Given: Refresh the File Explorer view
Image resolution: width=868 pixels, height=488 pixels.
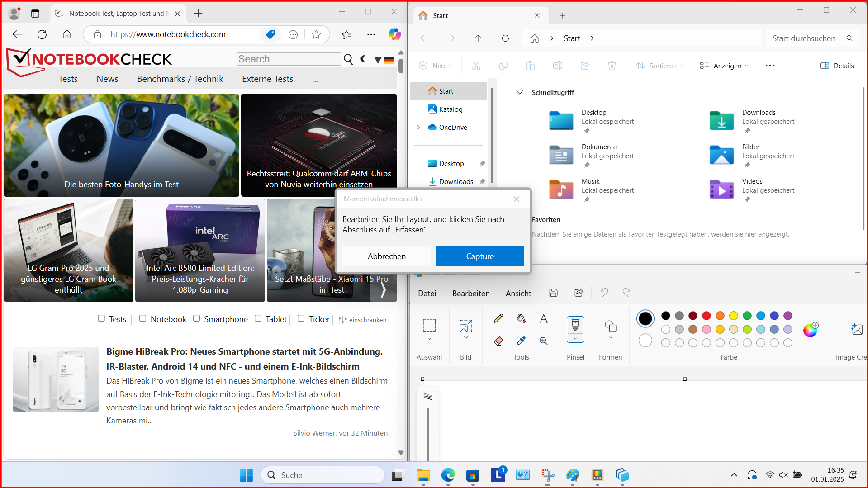Looking at the screenshot, I should [x=505, y=38].
